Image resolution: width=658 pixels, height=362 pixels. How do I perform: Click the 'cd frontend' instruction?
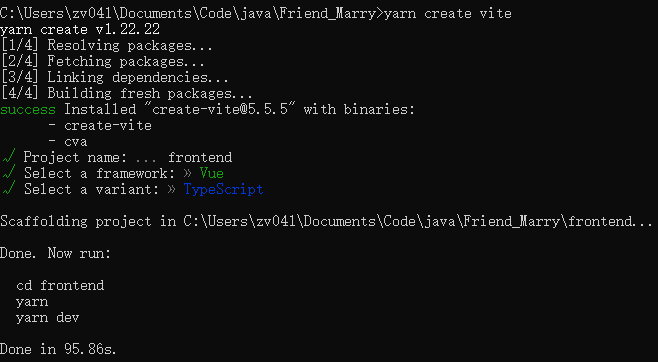60,286
